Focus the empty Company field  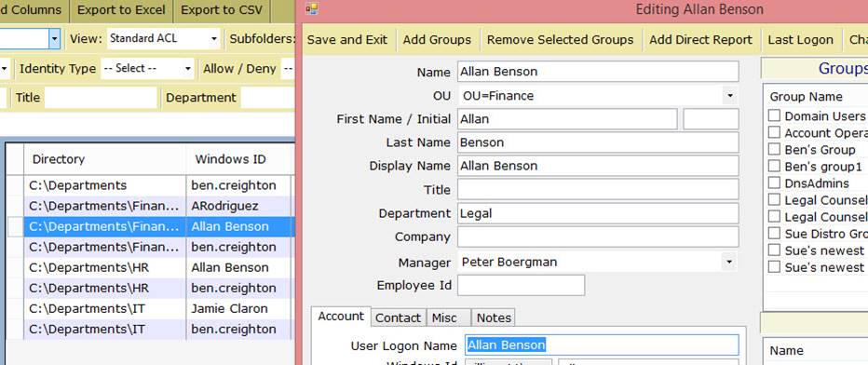(x=598, y=237)
